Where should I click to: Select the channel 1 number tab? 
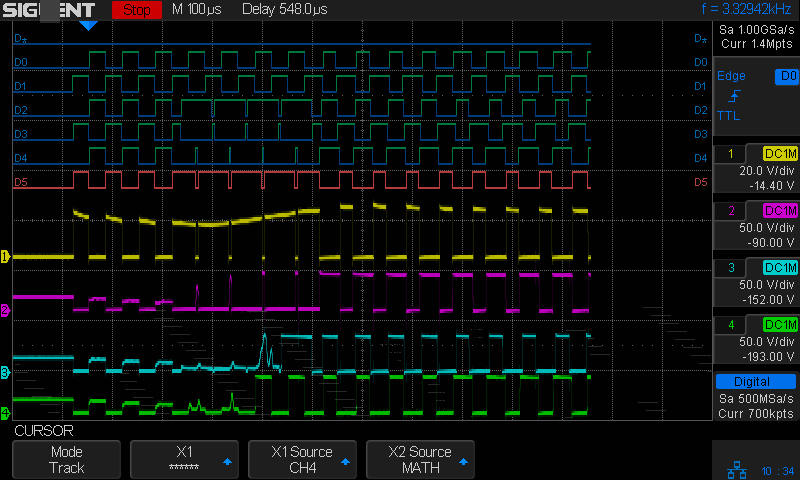click(x=731, y=154)
